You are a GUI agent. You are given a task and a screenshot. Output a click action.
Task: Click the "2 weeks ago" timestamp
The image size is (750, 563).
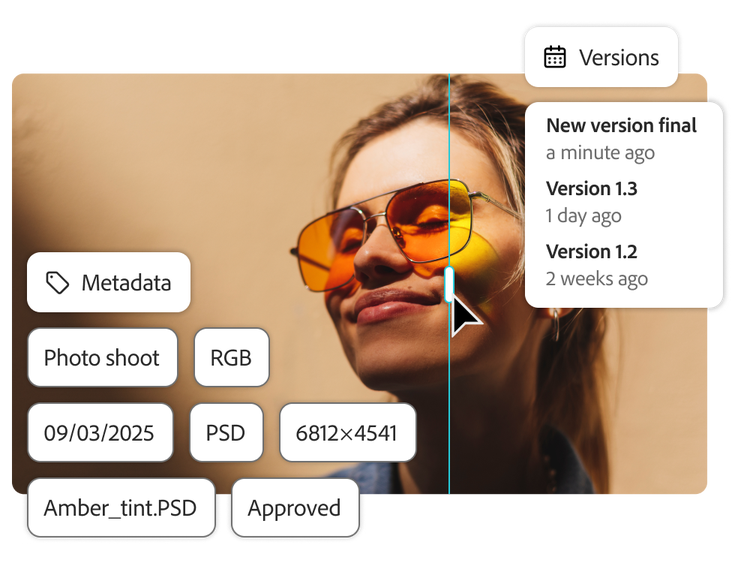click(x=596, y=279)
